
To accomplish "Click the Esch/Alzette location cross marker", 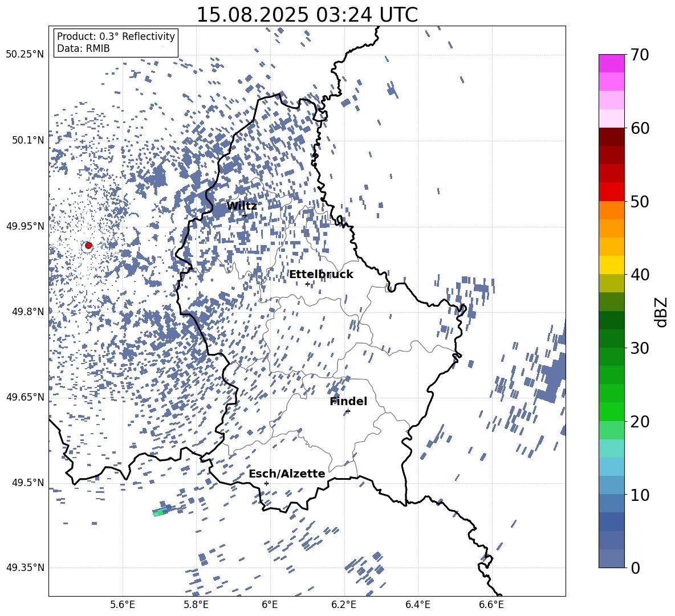I will pyautogui.click(x=266, y=483).
